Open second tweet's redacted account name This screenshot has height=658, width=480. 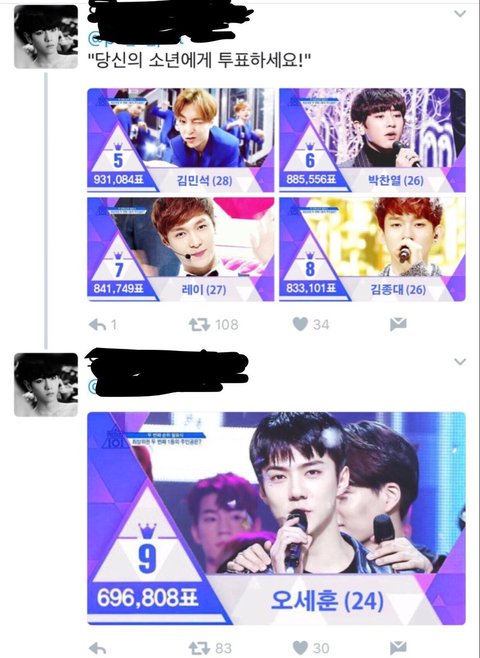[167, 365]
